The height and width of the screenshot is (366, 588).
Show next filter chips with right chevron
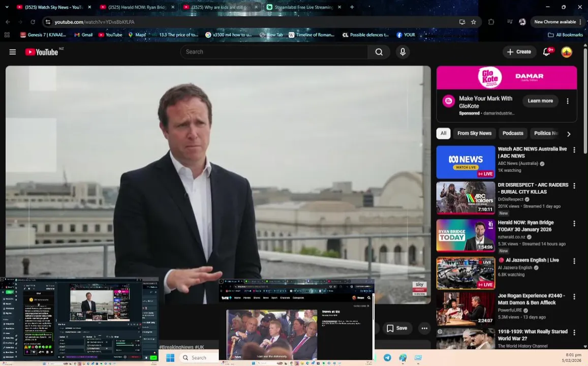coord(569,134)
